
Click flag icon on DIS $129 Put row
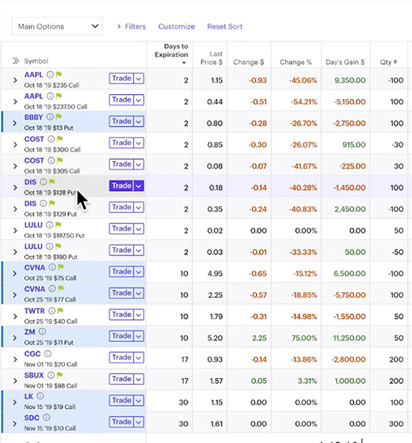point(52,203)
